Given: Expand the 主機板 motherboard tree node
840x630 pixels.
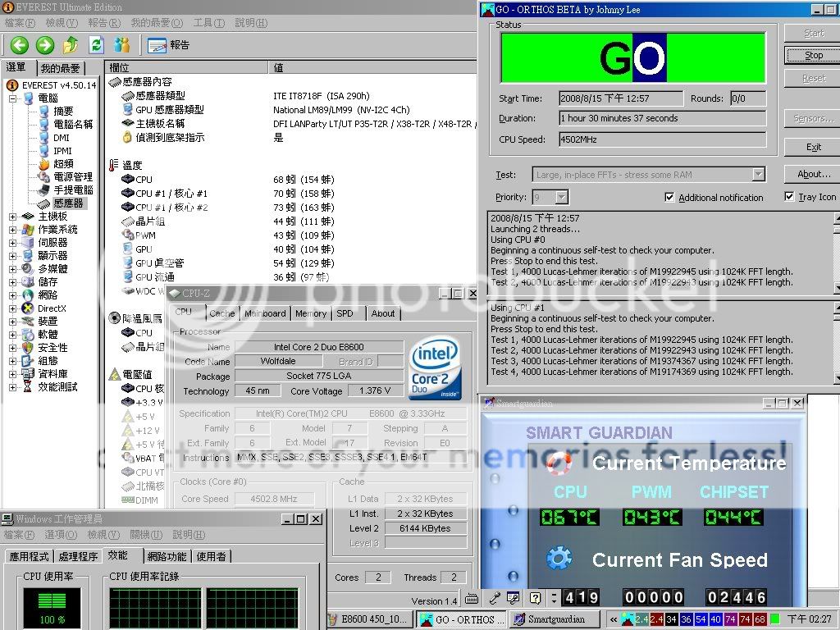Looking at the screenshot, I should click(13, 217).
